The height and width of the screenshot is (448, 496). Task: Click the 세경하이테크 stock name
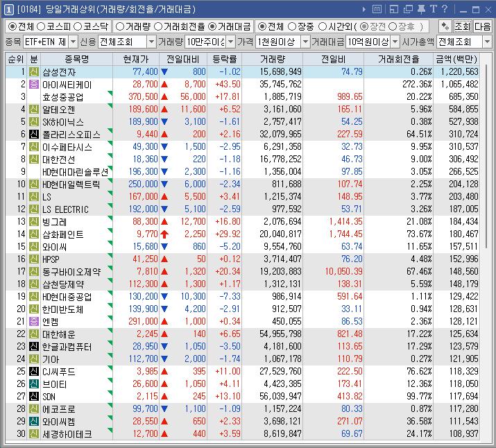click(67, 433)
